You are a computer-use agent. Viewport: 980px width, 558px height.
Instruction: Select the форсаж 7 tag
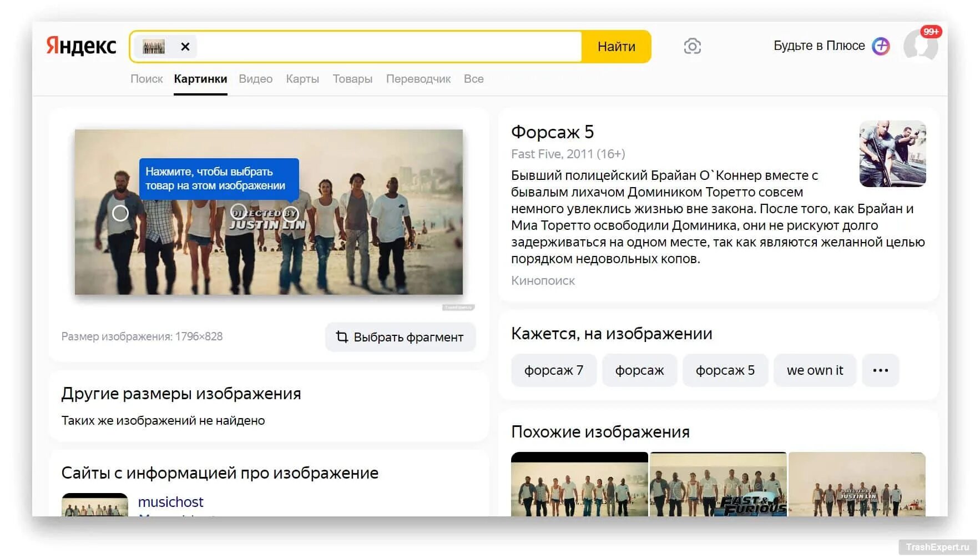[x=553, y=370]
